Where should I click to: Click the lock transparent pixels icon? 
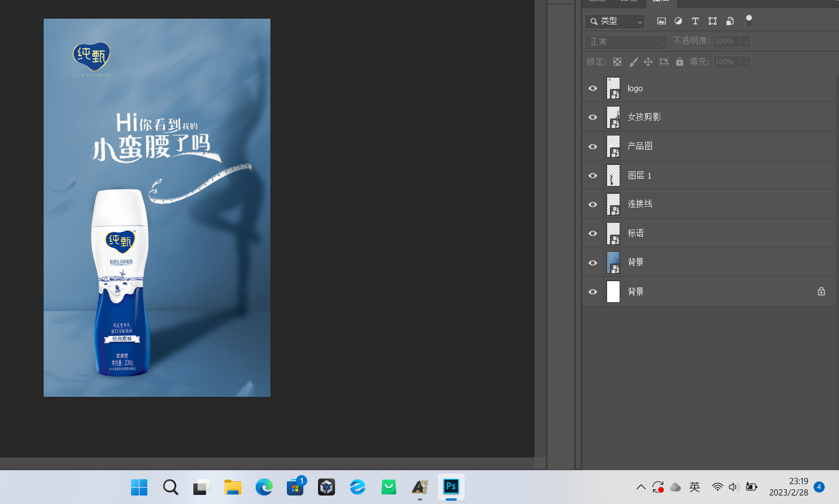click(617, 62)
